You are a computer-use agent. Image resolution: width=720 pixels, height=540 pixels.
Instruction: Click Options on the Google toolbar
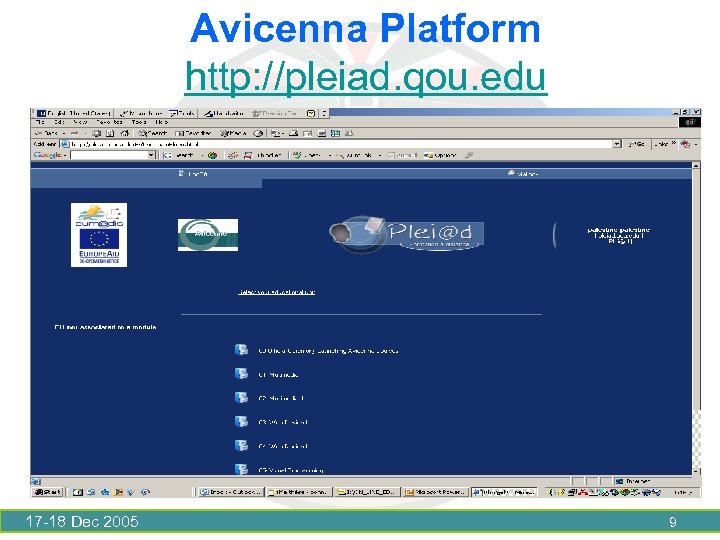(439, 155)
